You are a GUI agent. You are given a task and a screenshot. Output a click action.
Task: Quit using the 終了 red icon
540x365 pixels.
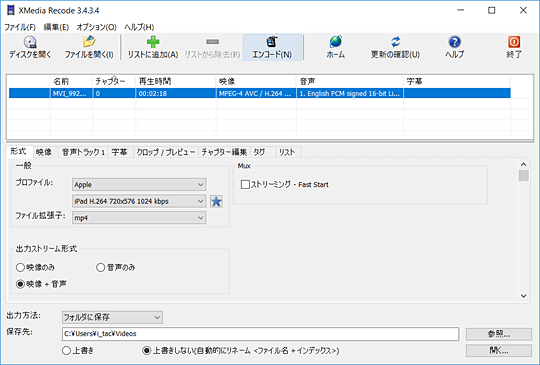[x=514, y=42]
